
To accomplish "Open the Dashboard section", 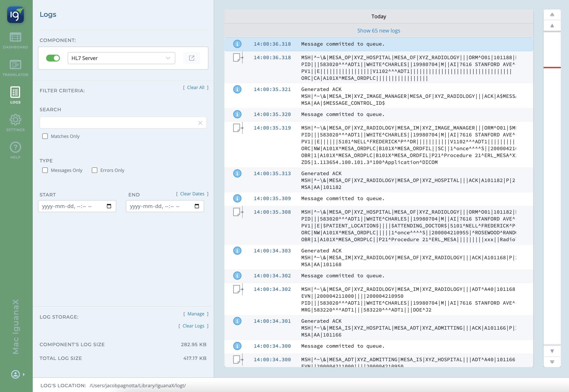I will (16, 40).
